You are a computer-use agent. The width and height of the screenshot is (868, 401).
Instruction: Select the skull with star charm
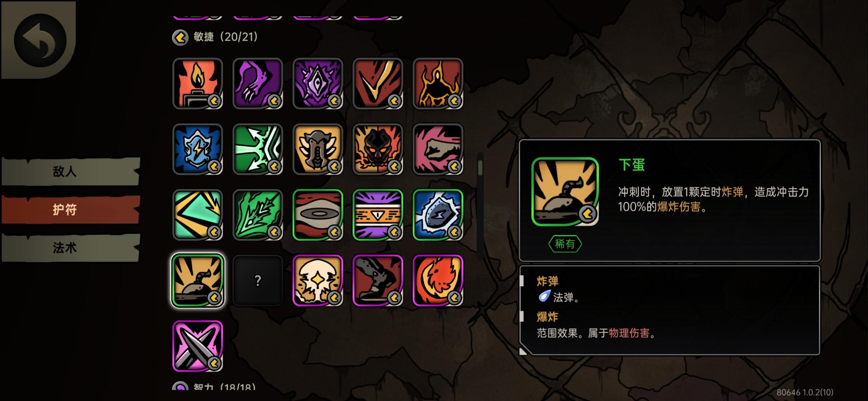[x=318, y=281]
